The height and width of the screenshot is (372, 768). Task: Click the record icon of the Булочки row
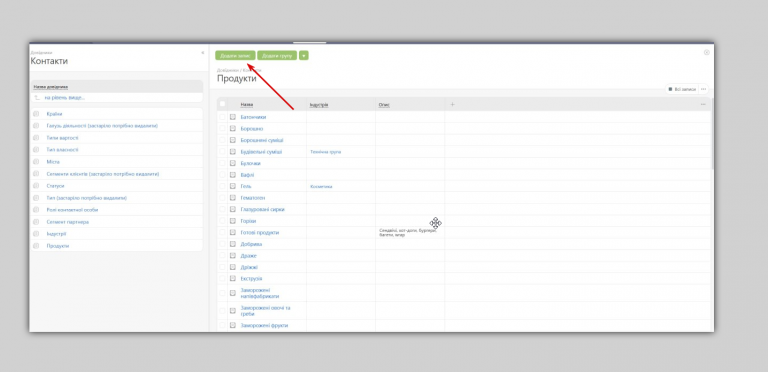tap(233, 163)
